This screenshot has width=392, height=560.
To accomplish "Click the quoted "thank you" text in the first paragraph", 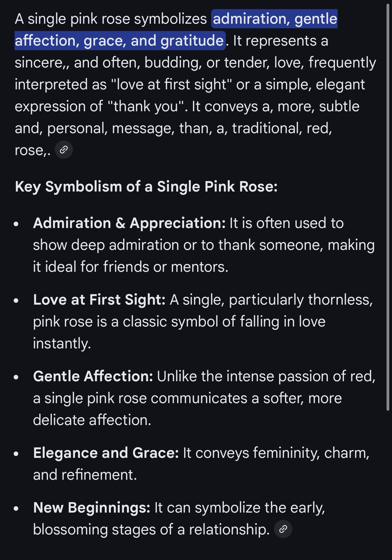I will click(146, 106).
